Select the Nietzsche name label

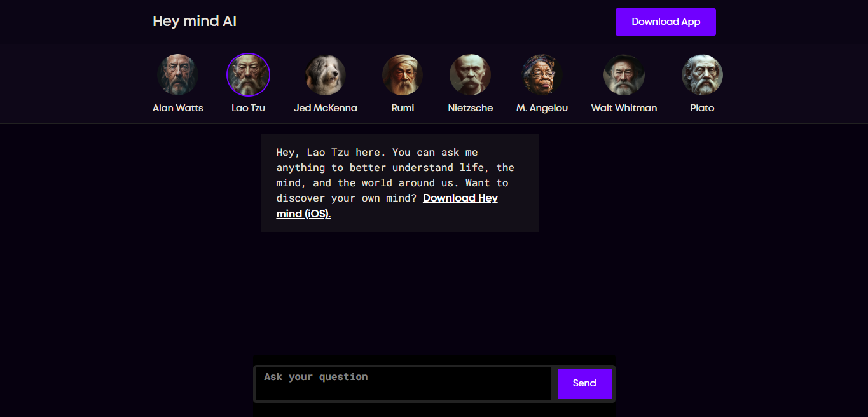click(x=471, y=108)
